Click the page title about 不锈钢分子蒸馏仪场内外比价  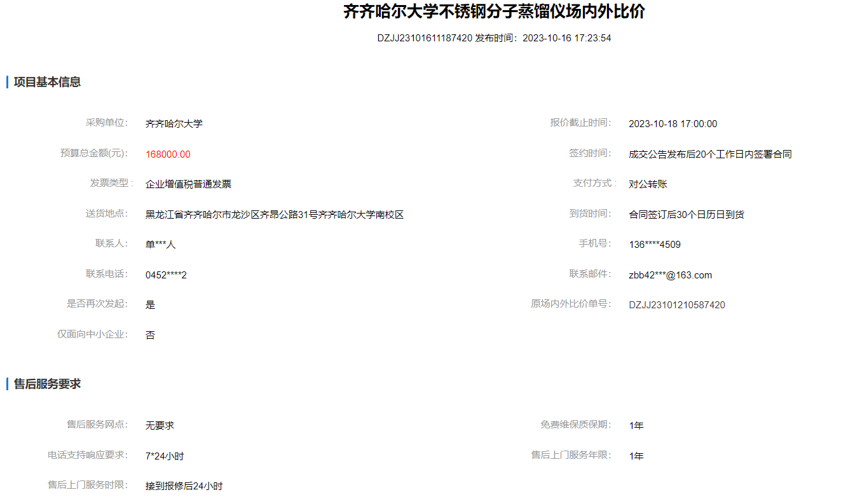click(x=494, y=11)
